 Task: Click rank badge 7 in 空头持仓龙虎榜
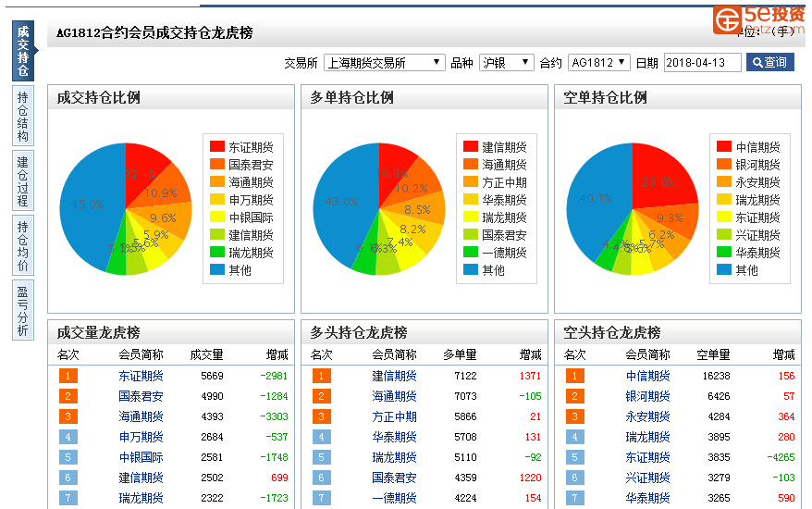[x=575, y=498]
